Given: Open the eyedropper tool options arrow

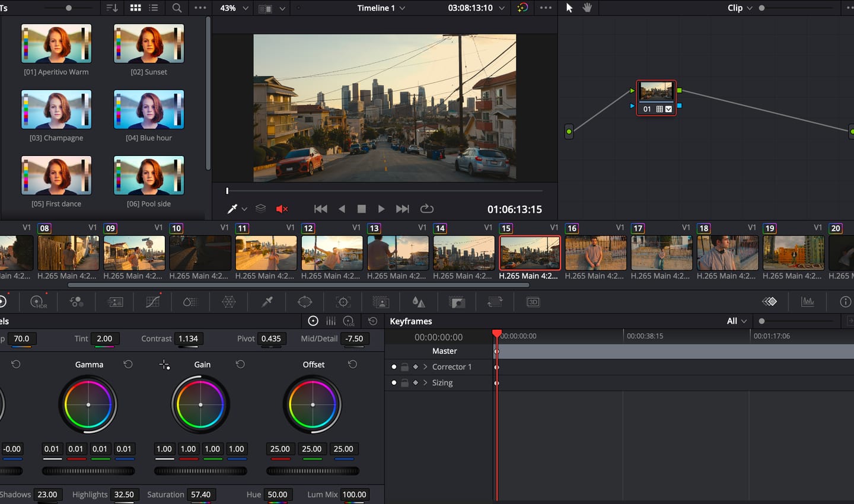Looking at the screenshot, I should coord(244,209).
